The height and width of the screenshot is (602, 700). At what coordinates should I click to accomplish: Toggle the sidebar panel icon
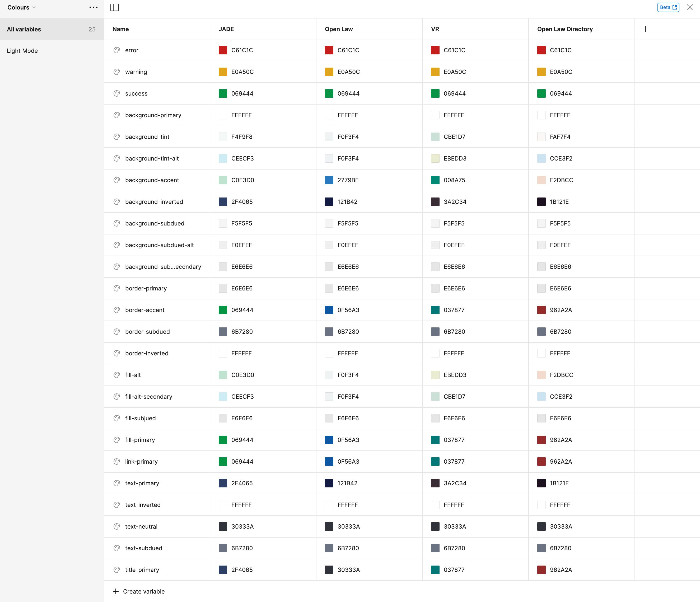pyautogui.click(x=115, y=7)
